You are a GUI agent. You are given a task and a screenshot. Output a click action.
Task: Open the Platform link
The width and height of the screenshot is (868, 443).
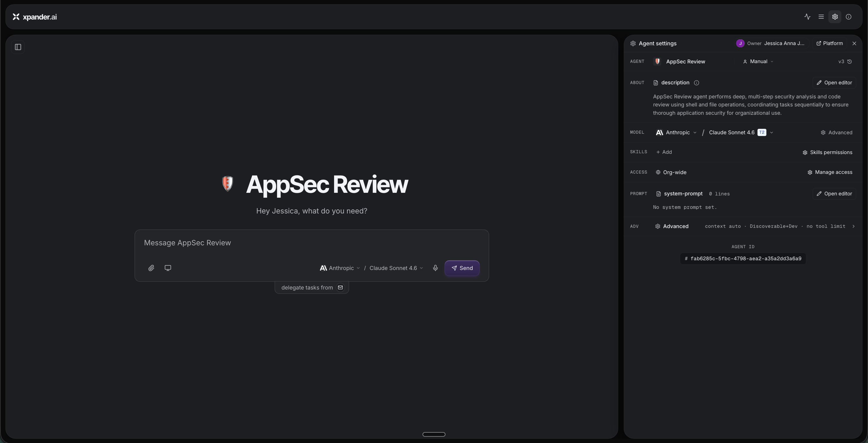830,43
